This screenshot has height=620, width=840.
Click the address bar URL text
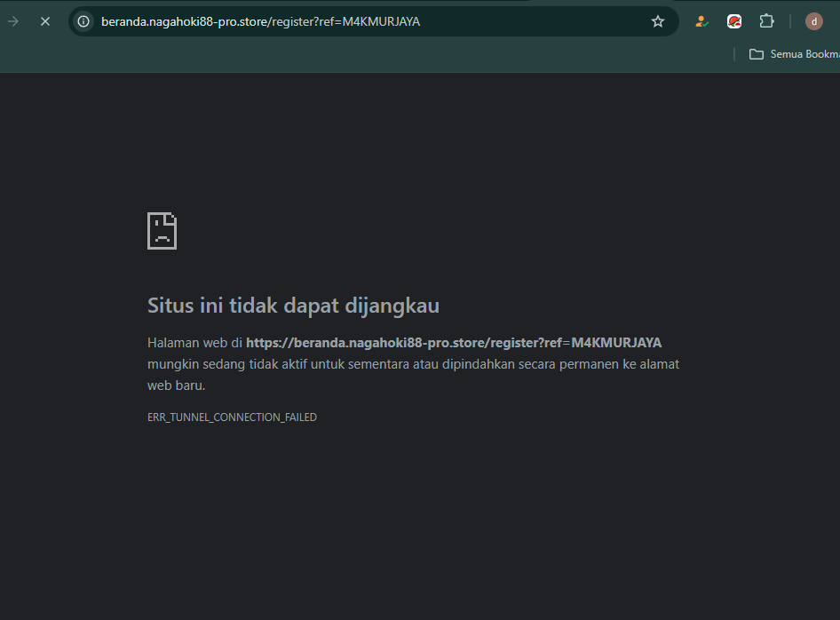click(x=261, y=22)
